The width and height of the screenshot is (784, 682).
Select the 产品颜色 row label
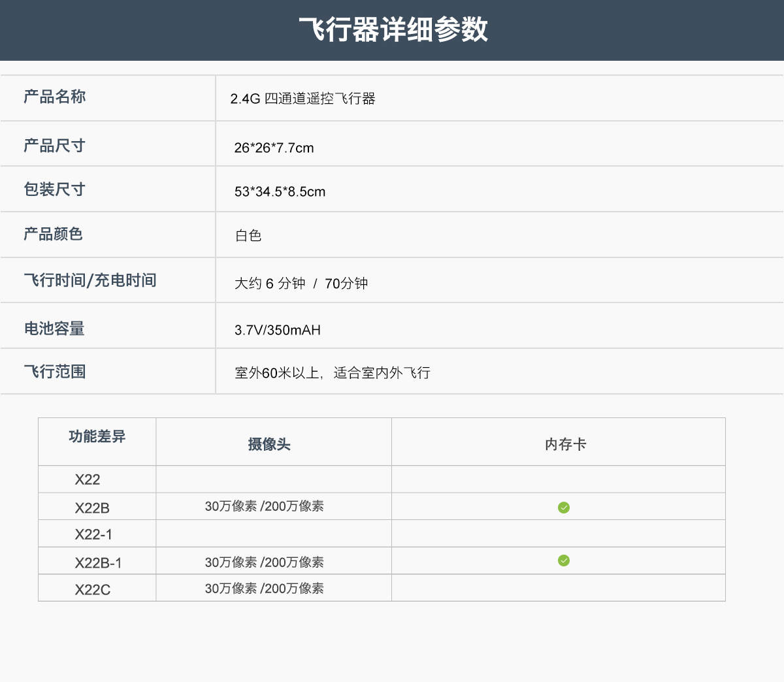tap(53, 234)
